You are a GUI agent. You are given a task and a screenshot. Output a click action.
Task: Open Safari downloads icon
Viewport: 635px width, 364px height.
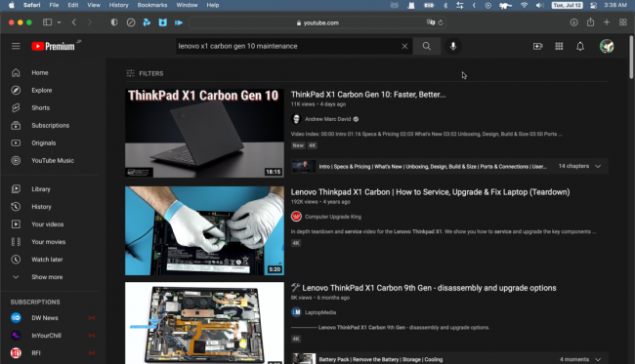coord(573,22)
